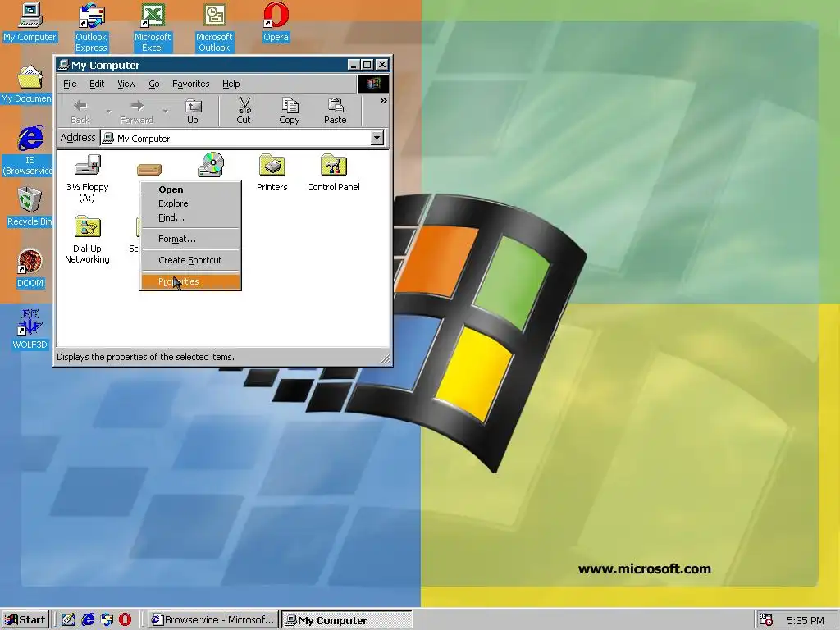
Task: Select the Printers folder icon
Action: (x=272, y=173)
